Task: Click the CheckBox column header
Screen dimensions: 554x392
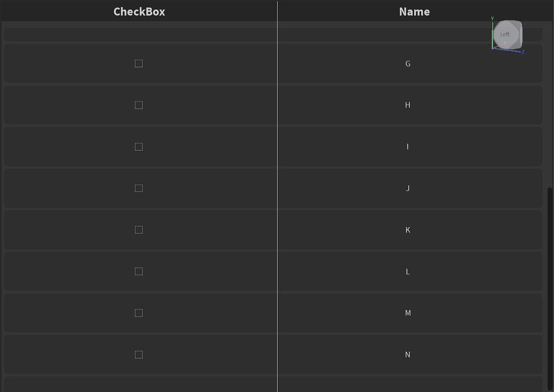Action: pyautogui.click(x=139, y=11)
